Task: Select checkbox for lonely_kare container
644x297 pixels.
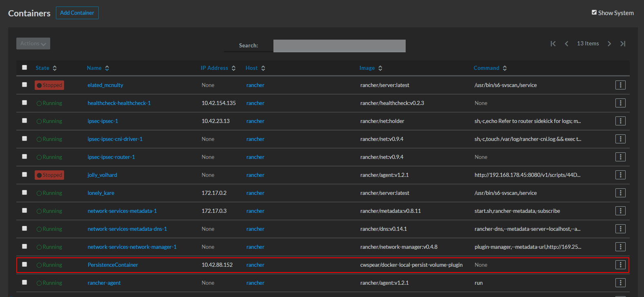Action: click(x=24, y=192)
